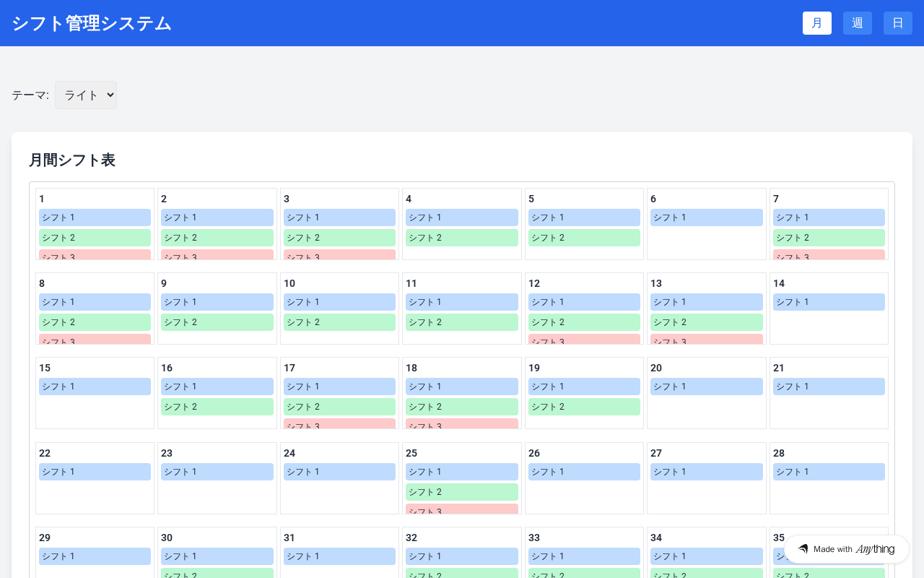The height and width of the screenshot is (578, 924).
Task: Open シフト 1 on day 14
Action: pos(829,302)
